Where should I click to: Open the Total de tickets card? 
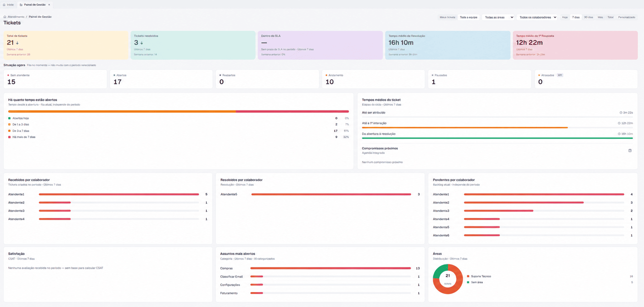(66, 45)
